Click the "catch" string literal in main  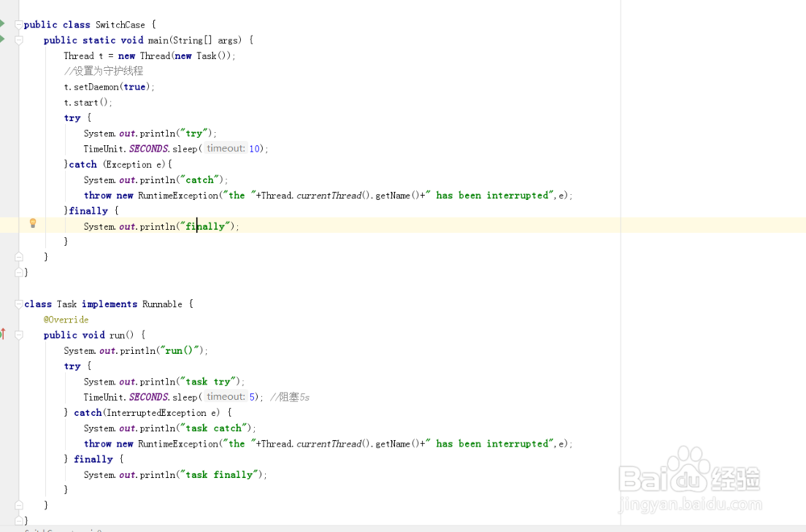[199, 180]
